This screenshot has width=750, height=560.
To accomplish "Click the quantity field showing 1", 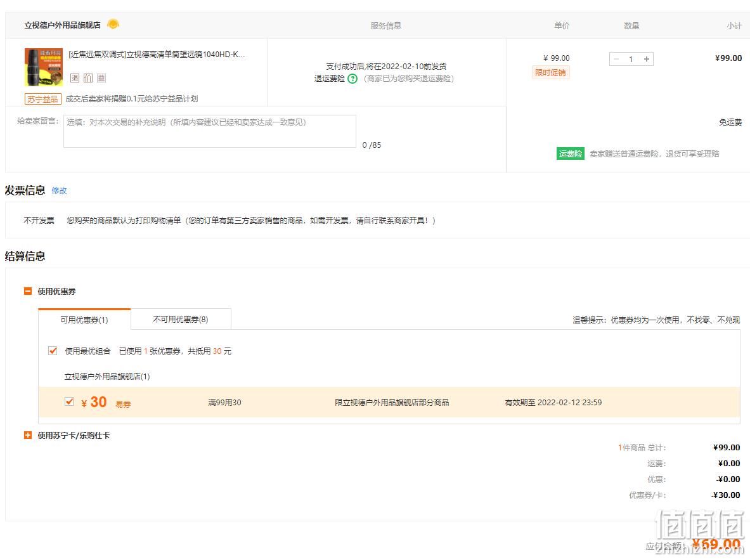I will pyautogui.click(x=631, y=59).
